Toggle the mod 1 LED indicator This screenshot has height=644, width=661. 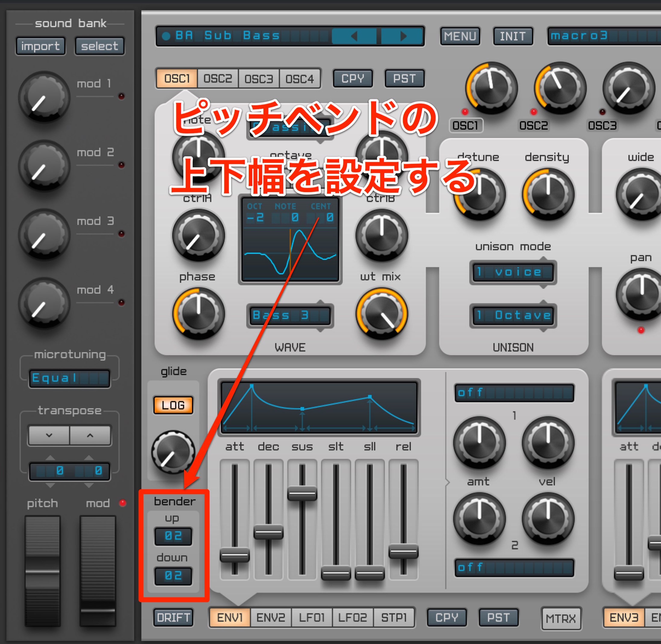[121, 96]
